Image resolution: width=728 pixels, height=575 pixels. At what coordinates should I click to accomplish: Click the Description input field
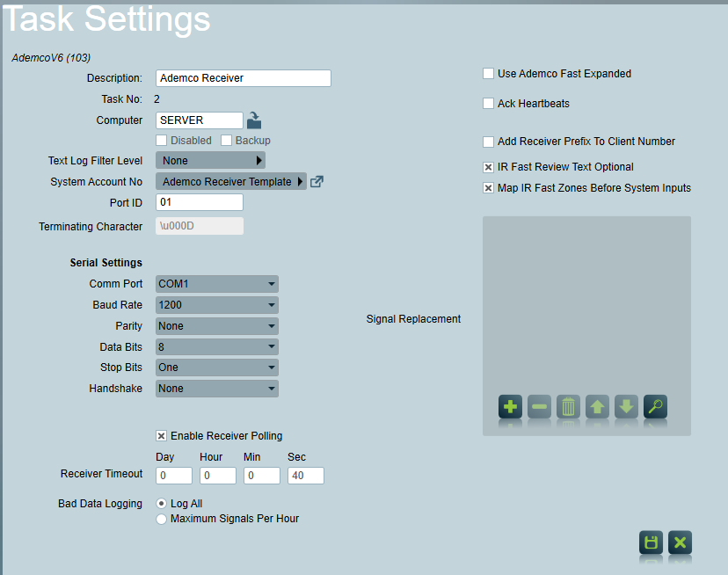[x=244, y=78]
